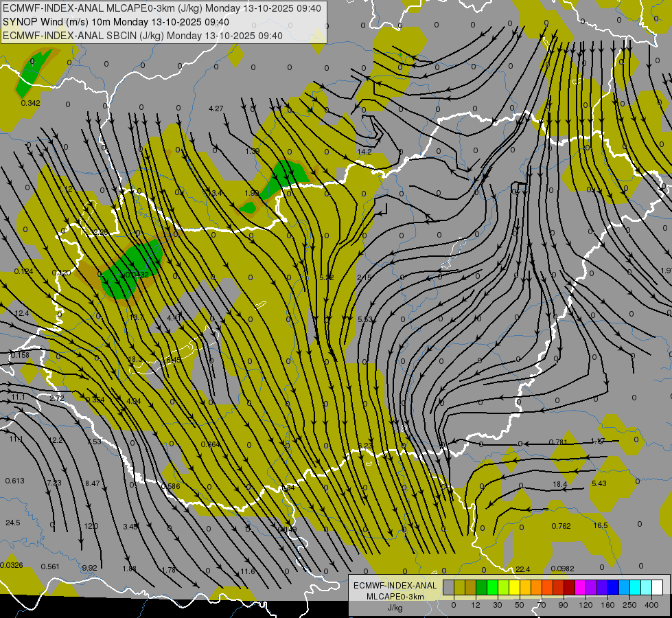Select the pure blue legend swatch

pyautogui.click(x=613, y=588)
